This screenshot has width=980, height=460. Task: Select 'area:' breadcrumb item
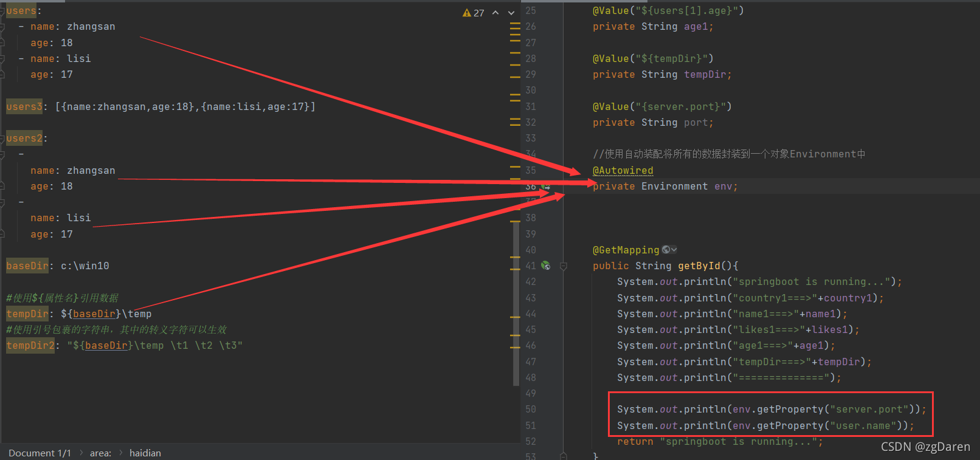(100, 453)
